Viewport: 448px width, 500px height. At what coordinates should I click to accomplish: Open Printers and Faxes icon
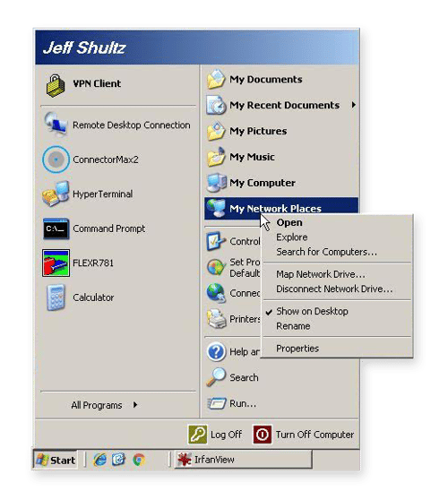pos(216,319)
